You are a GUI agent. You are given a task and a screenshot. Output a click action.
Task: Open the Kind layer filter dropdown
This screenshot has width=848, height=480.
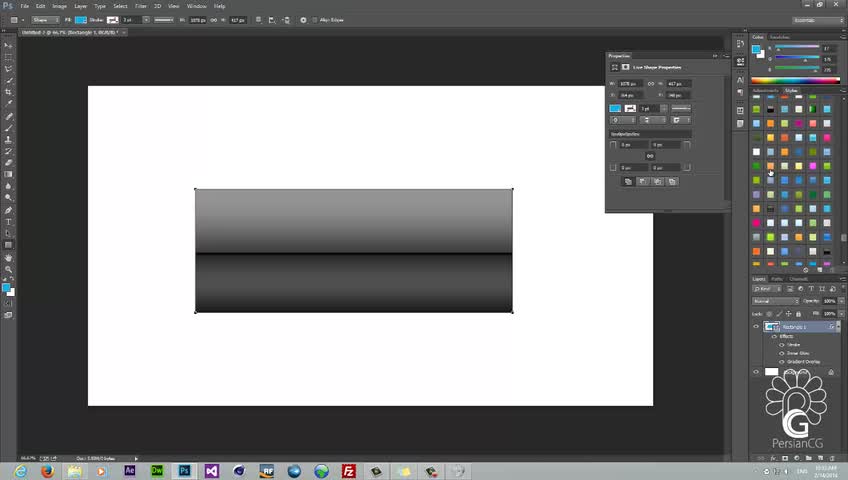click(767, 289)
